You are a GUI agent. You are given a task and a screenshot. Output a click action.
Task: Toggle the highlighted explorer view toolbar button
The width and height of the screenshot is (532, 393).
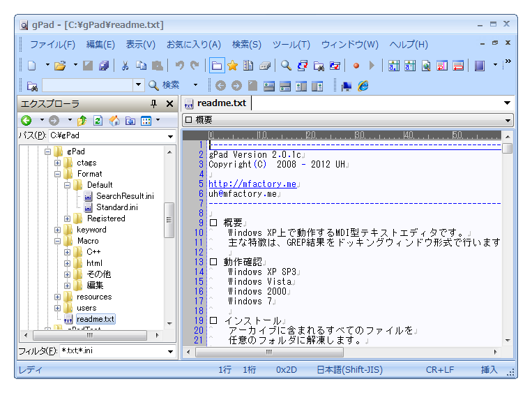click(x=217, y=66)
